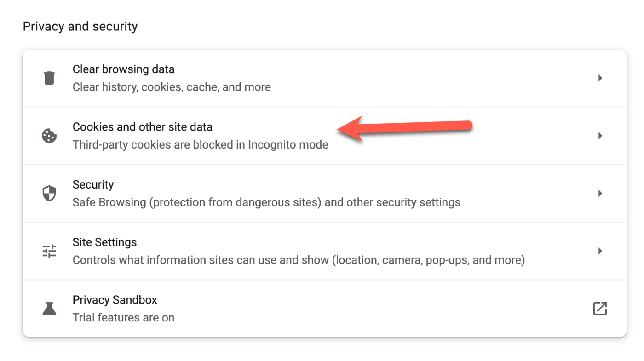The image size is (644, 361).
Task: Open the Clear browsing data settings
Action: coord(123,69)
